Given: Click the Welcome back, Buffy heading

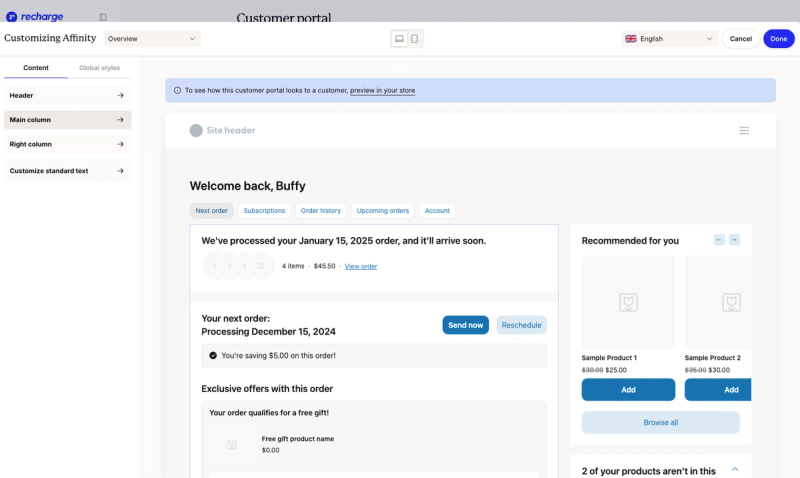Looking at the screenshot, I should point(247,186).
